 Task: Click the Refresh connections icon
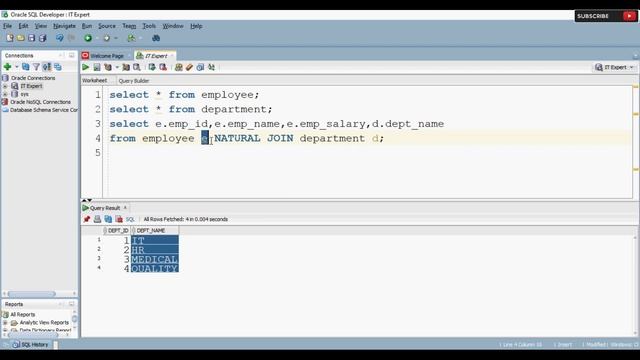[x=25, y=67]
